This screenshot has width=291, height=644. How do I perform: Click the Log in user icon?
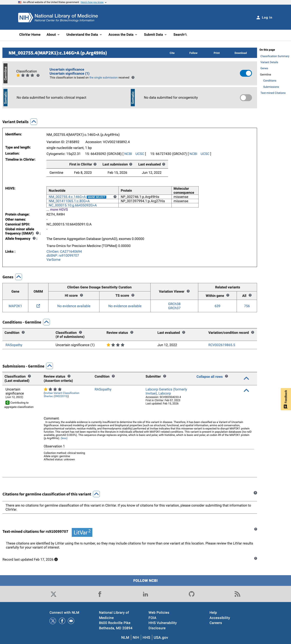pyautogui.click(x=258, y=18)
